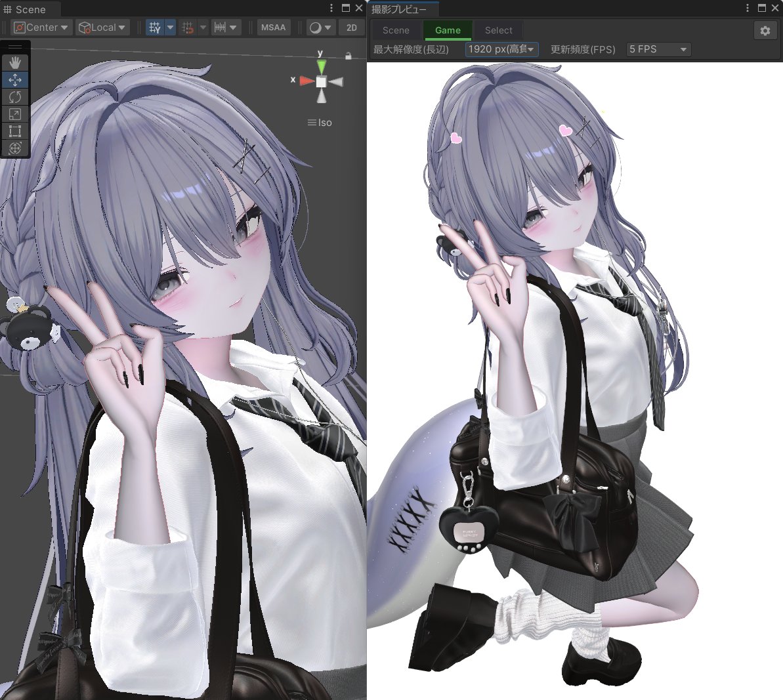Open the shading draw mode dropdown
783x700 pixels.
320,28
